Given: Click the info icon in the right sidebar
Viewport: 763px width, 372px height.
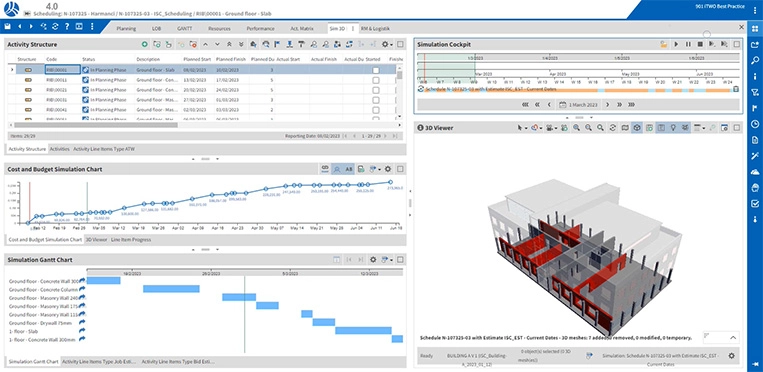Looking at the screenshot, I should point(755,76).
